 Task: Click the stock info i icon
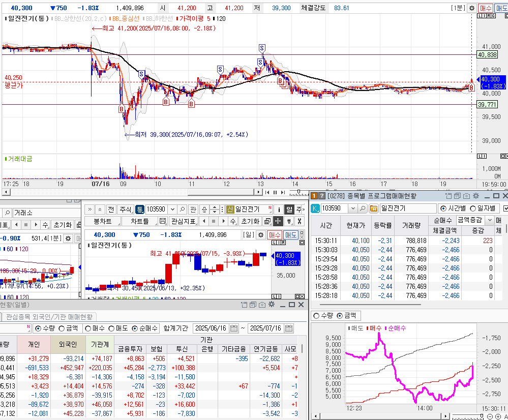coord(279,209)
